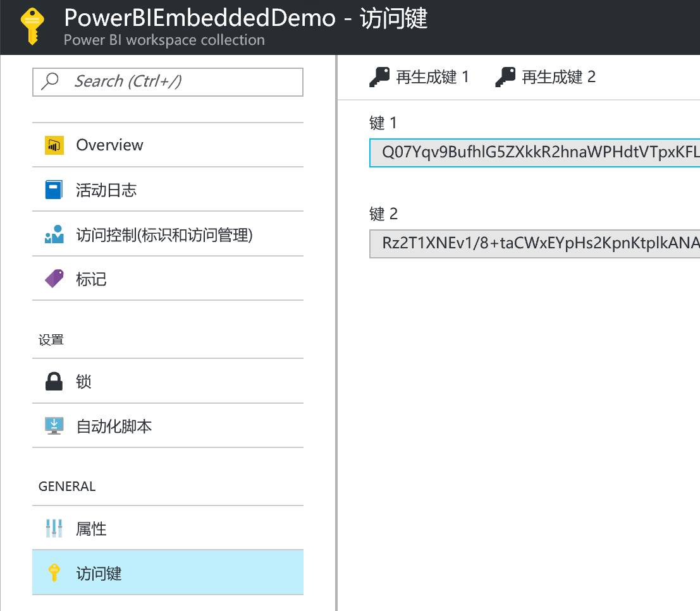This screenshot has height=611, width=700.
Task: Open the 锁 locks setting
Action: 168,381
